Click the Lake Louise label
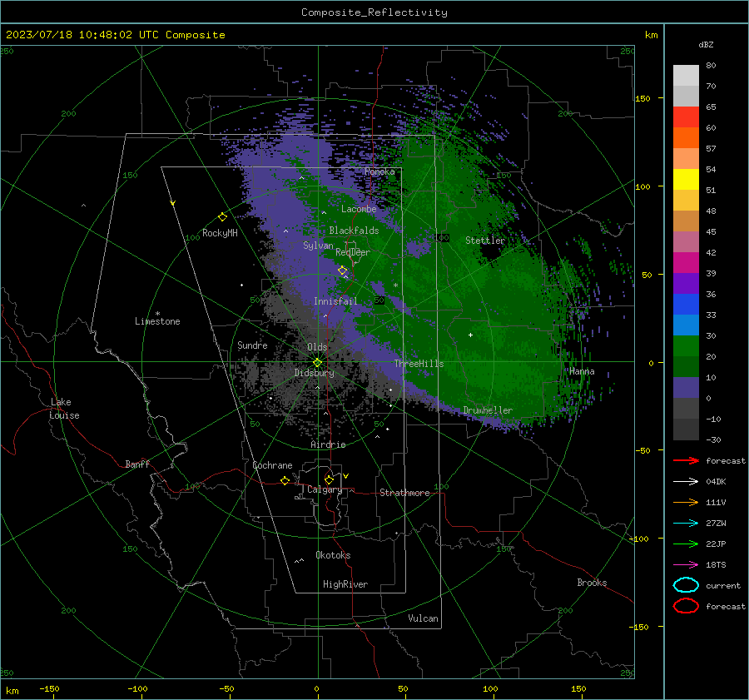Viewport: 749px width, 700px height. (x=64, y=409)
